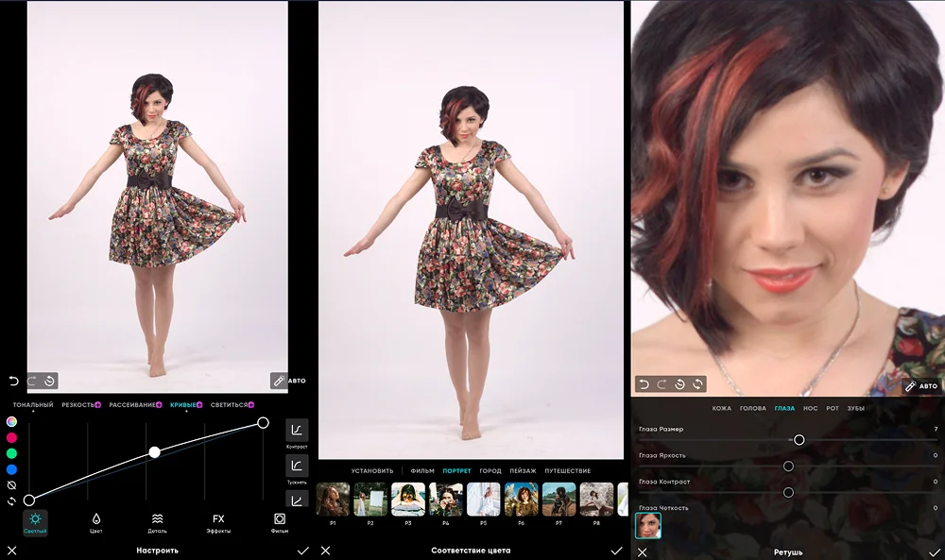Apply the Контраст curve preset
This screenshot has height=560, width=945.
pos(297,431)
